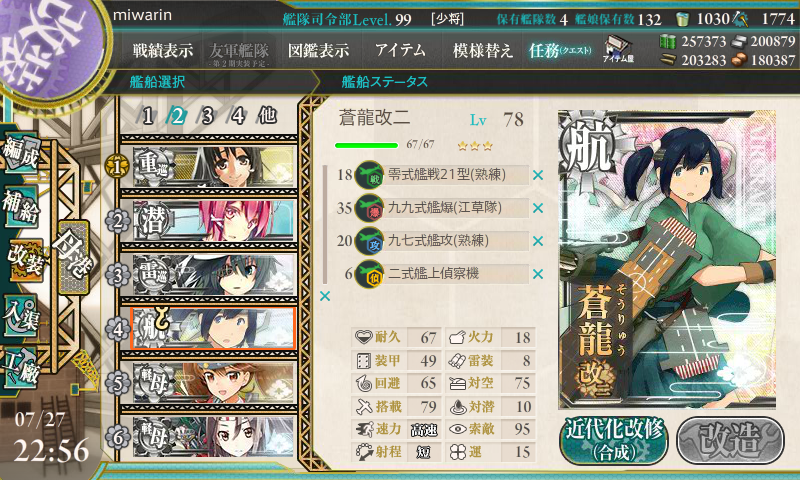This screenshot has width=800, height=480.
Task: Remove 九七式艦攻(熟練) with its X mark
Action: point(538,241)
